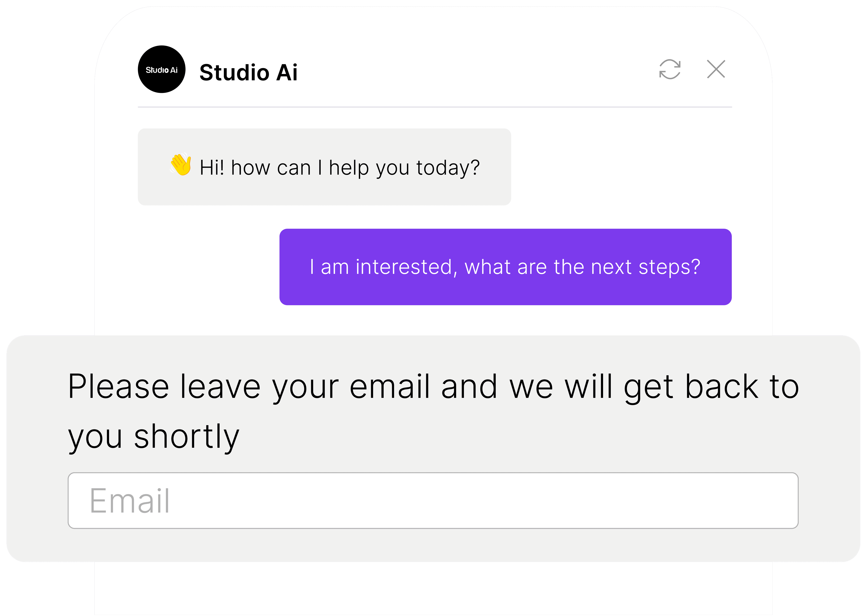867x616 pixels.
Task: Select the purple user message bubble
Action: 506,267
